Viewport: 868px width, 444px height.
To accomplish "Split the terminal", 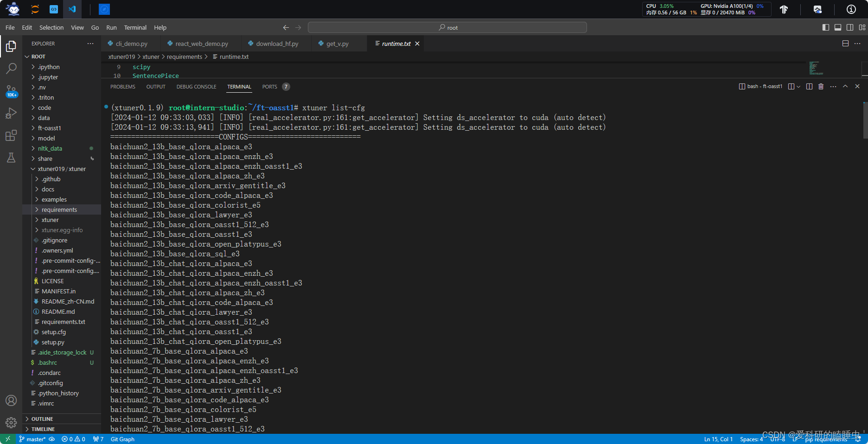I will pos(809,87).
